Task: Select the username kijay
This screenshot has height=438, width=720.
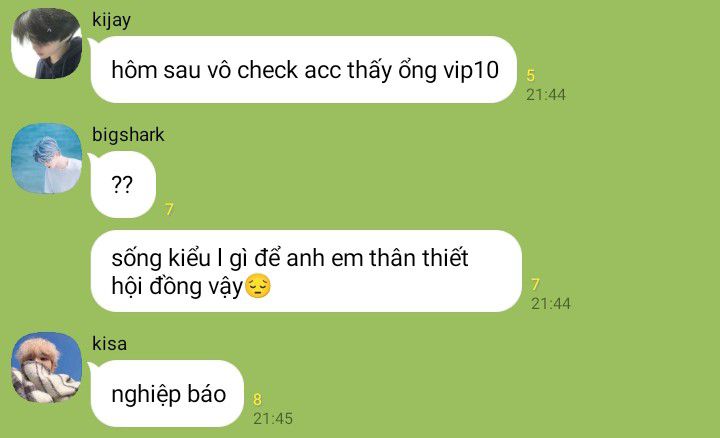Action: [x=112, y=20]
